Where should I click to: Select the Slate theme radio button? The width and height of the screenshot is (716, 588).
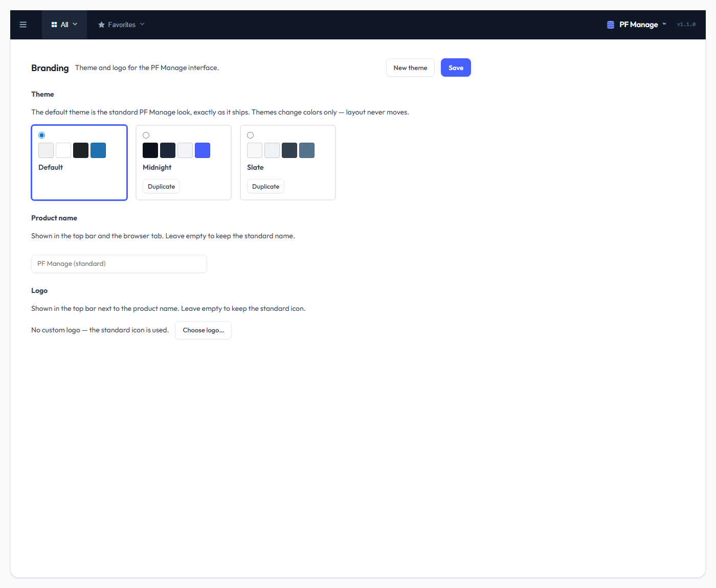point(251,135)
